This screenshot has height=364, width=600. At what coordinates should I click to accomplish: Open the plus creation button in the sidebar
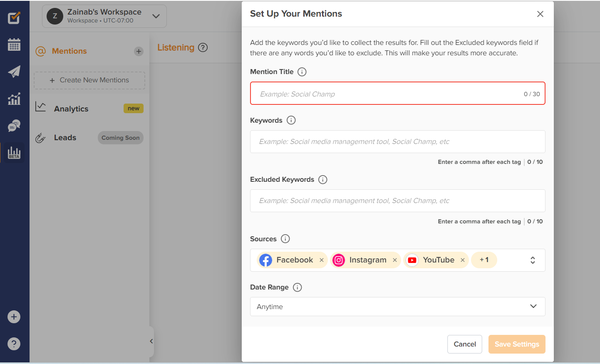point(14,317)
